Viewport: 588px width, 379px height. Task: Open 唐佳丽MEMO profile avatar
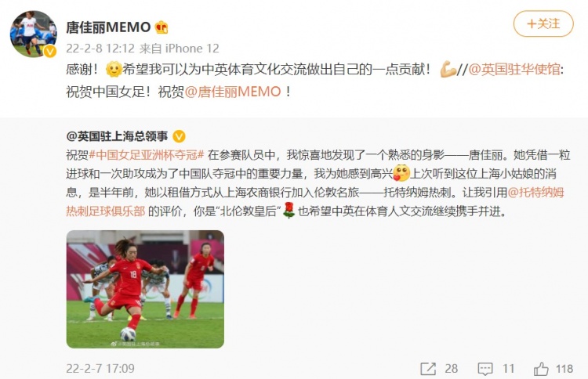pos(34,34)
